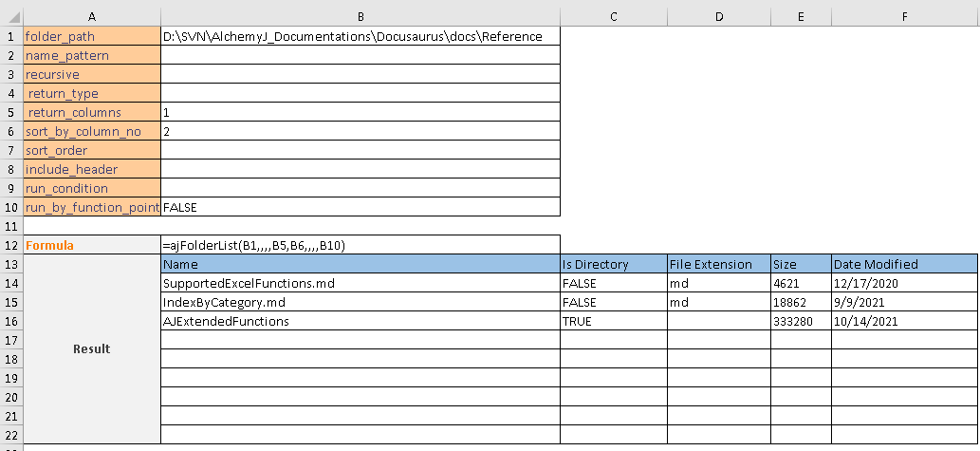The image size is (980, 451).
Task: Click the return_columns label cell
Action: click(92, 112)
